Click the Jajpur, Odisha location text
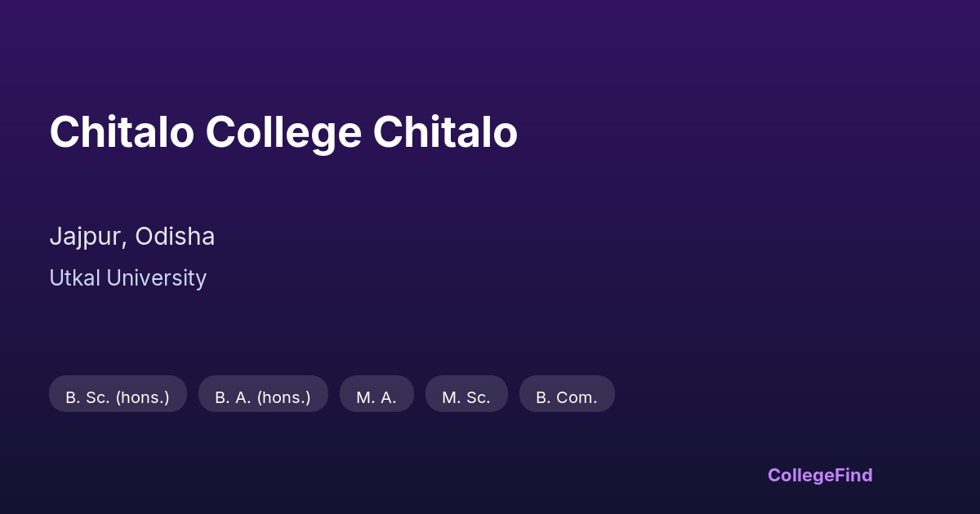 tap(132, 237)
